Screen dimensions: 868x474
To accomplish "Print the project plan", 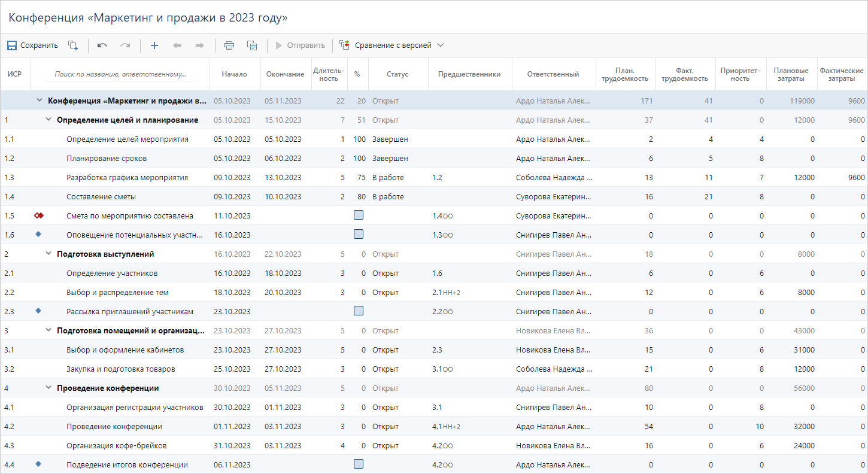I will click(x=229, y=45).
